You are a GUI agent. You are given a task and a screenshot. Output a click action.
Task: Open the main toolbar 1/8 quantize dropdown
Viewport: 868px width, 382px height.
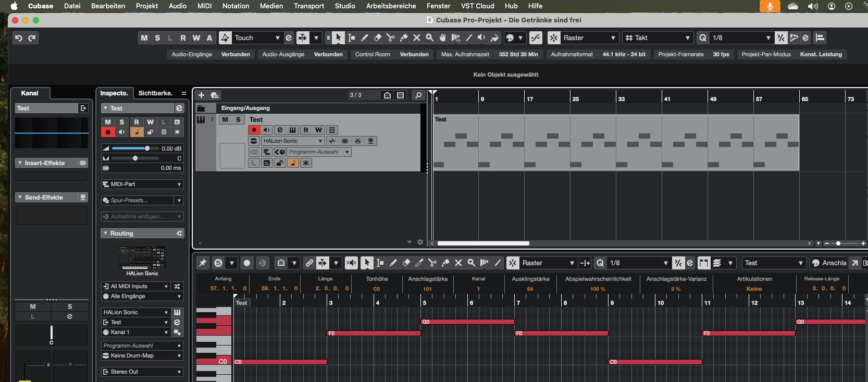(741, 38)
